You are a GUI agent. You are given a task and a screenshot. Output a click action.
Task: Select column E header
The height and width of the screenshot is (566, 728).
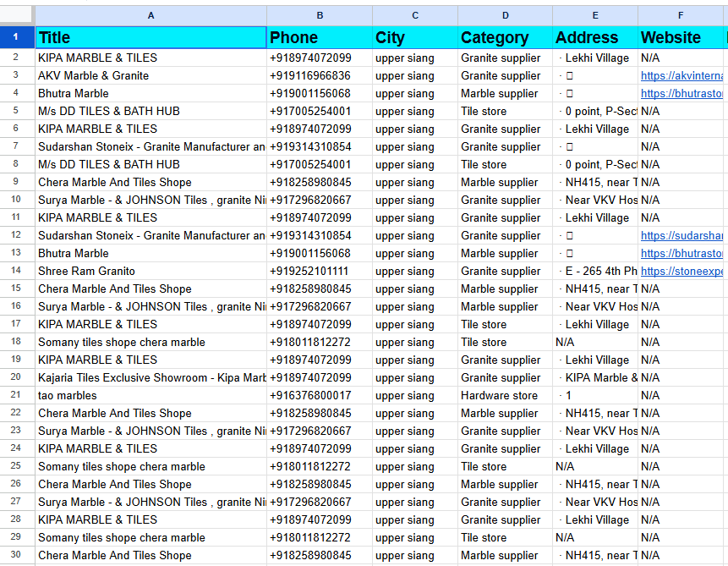click(x=595, y=16)
